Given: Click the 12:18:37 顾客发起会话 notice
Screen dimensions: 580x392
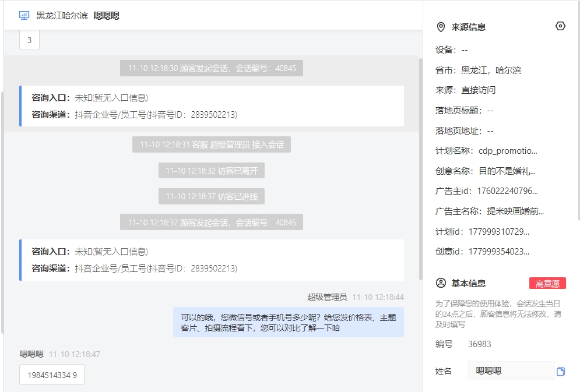Looking at the screenshot, I should (212, 222).
